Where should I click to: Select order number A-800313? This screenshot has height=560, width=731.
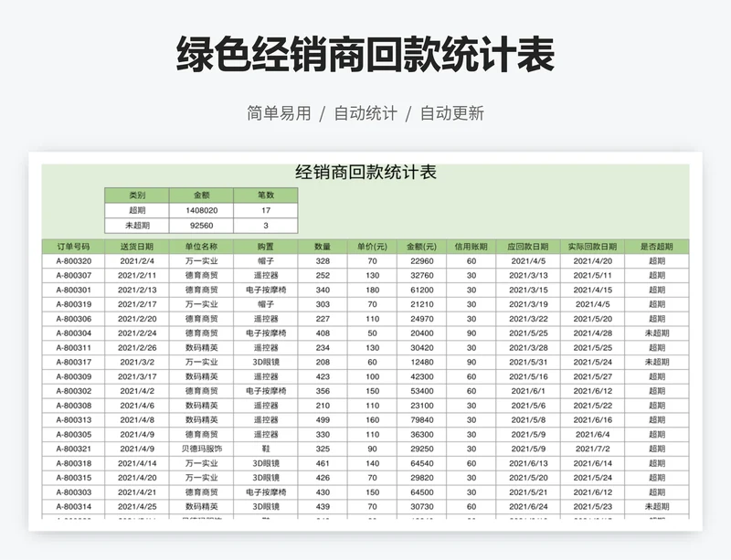74,420
